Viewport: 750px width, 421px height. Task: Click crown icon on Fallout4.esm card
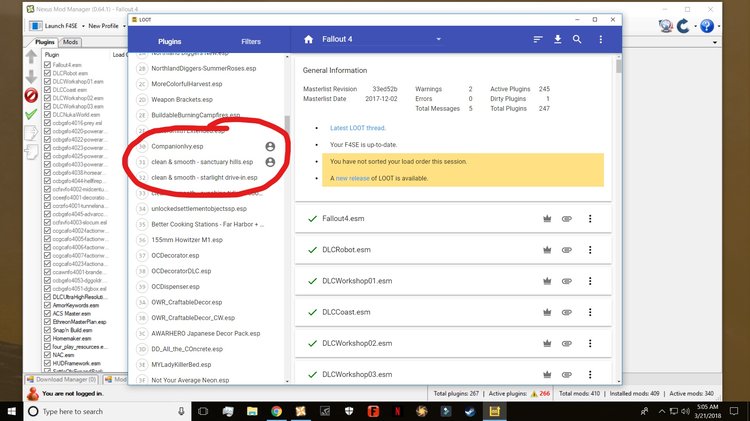click(x=547, y=219)
